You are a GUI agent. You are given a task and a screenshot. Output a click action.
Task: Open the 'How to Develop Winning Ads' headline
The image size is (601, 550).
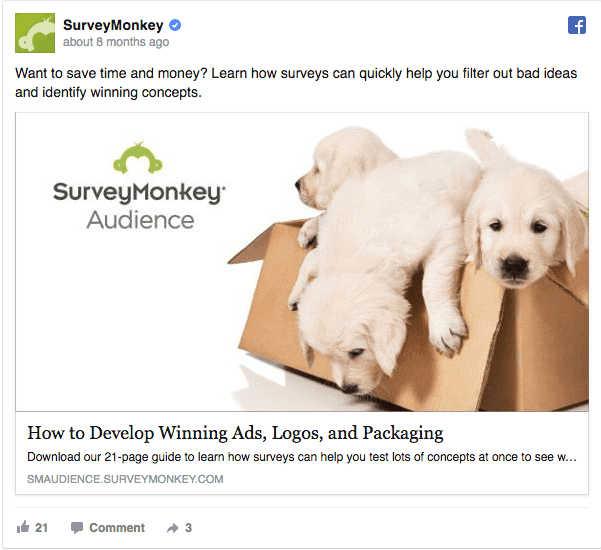[235, 433]
